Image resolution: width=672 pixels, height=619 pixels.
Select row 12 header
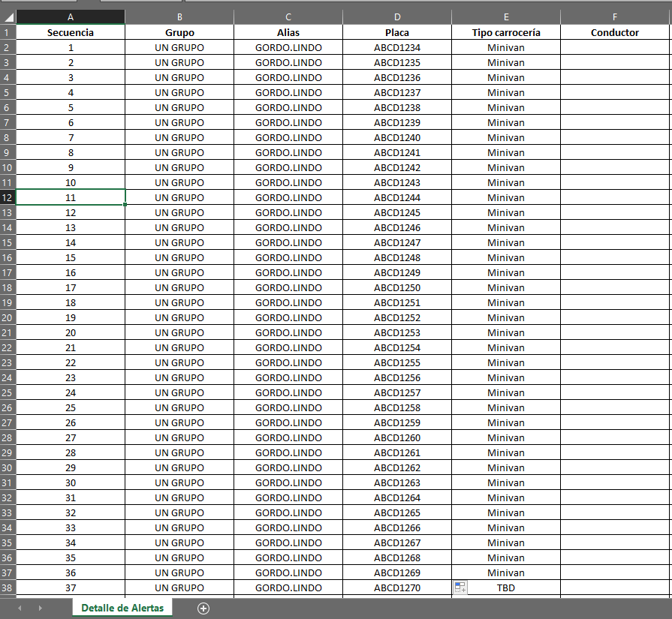tap(8, 197)
